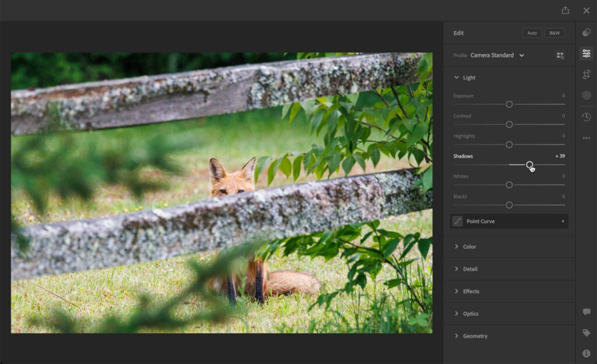Open the Camera Standard profile dropdown

pyautogui.click(x=497, y=55)
